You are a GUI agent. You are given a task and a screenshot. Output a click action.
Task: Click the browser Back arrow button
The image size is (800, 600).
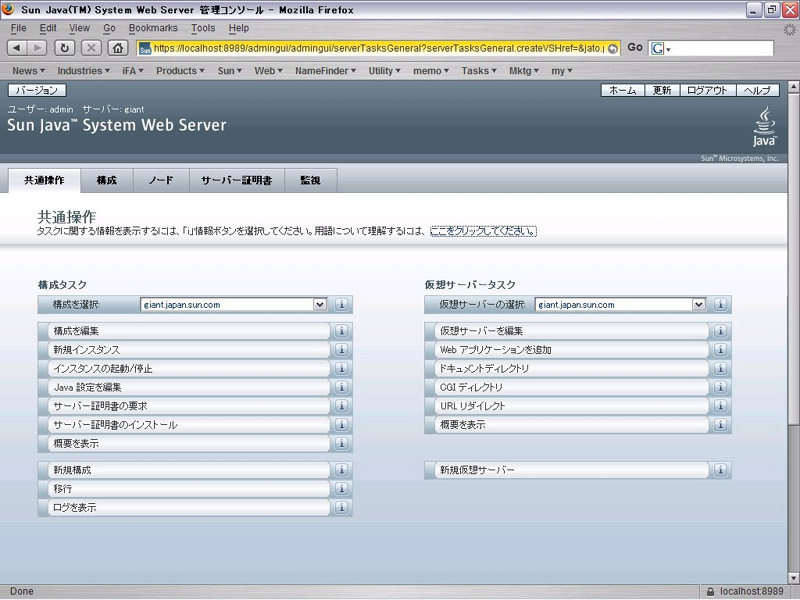(17, 48)
